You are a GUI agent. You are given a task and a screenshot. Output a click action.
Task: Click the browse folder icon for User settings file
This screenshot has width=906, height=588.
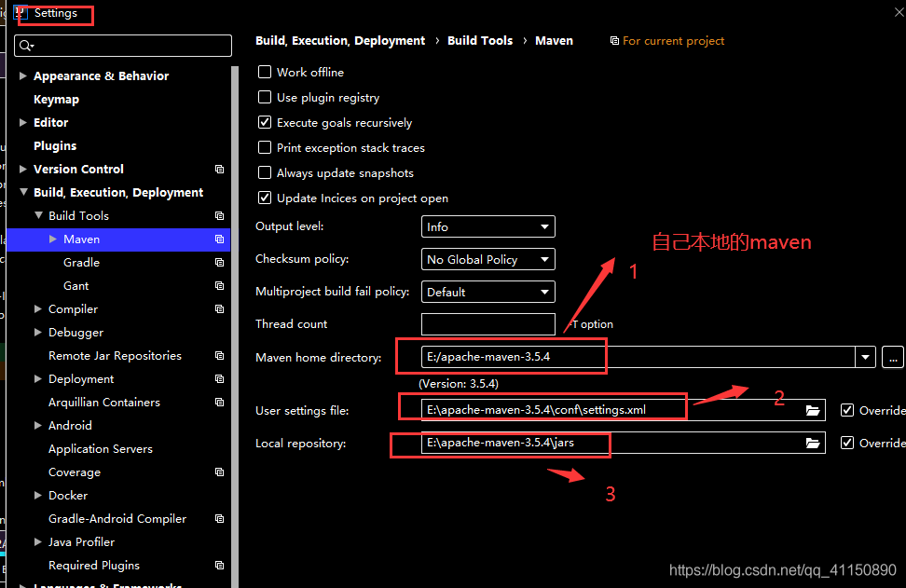click(x=813, y=411)
